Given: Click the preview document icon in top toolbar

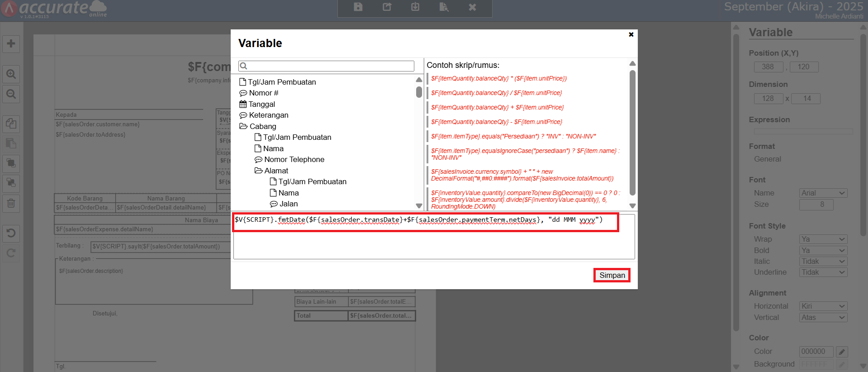Looking at the screenshot, I should [x=444, y=7].
